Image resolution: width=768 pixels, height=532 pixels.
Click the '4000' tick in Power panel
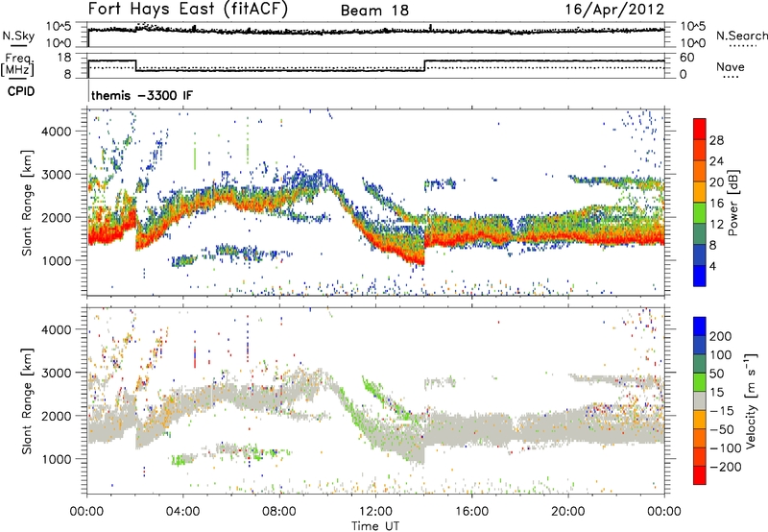click(57, 132)
